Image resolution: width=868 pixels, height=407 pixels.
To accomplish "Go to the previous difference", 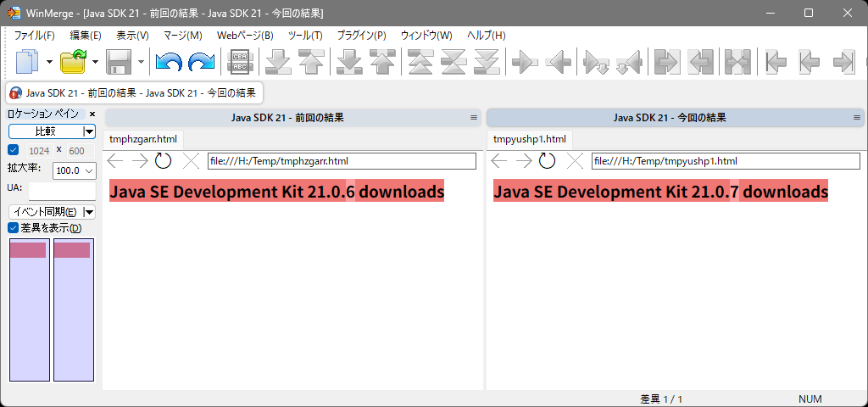I will click(311, 61).
